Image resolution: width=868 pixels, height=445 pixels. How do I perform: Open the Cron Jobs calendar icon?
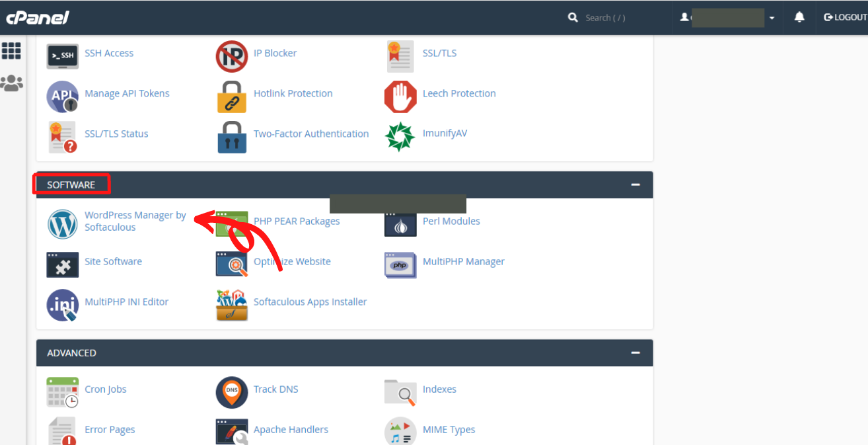[x=63, y=392]
